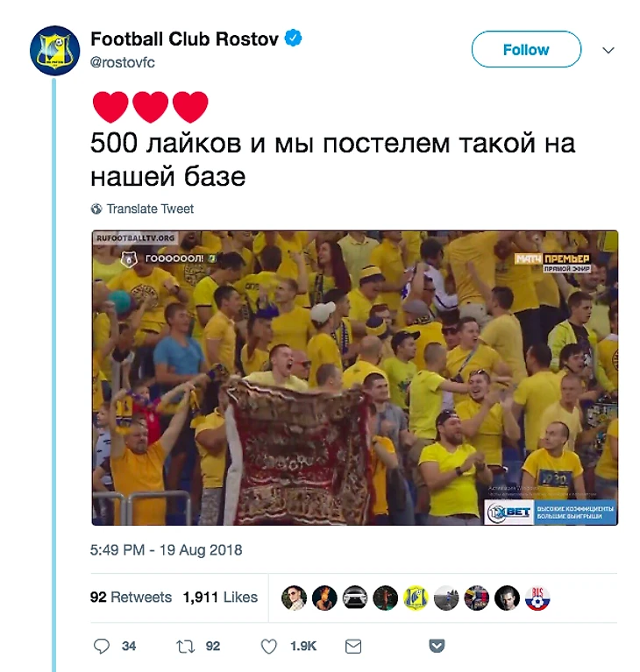This screenshot has height=672, width=640.
Task: Click the globe icon beside Translate Tweet
Action: click(x=96, y=209)
